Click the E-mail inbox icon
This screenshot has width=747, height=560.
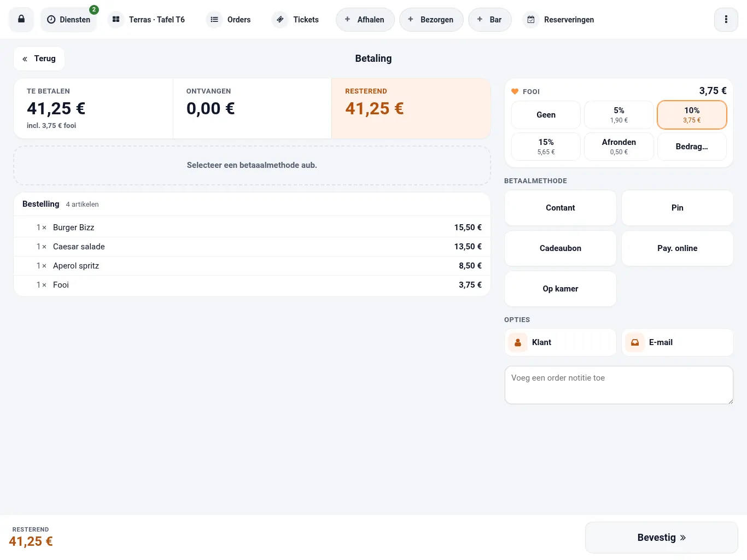pos(635,342)
